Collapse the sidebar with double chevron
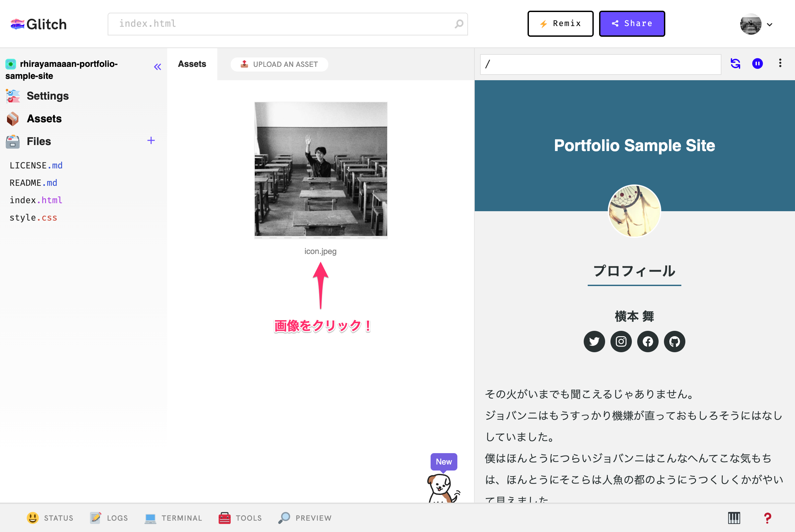Image resolution: width=795 pixels, height=532 pixels. (157, 67)
